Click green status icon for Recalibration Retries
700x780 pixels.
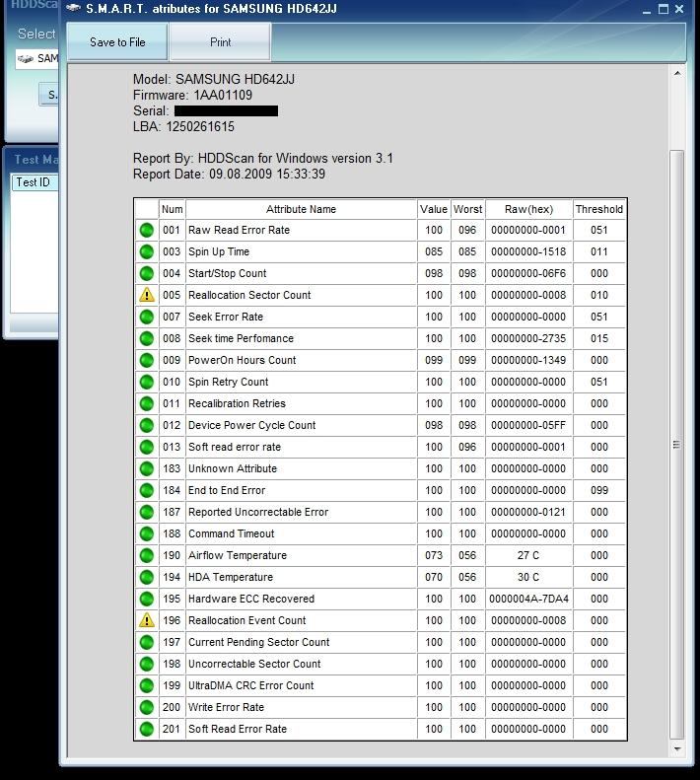(147, 403)
